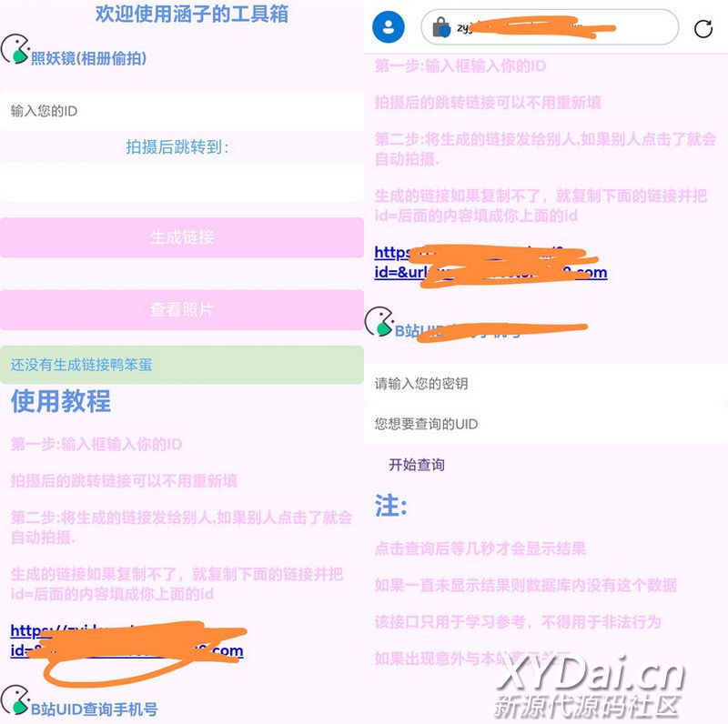Click the pac-man icon beside 照妖镜 heading
This screenshot has height=724, width=728.
click(x=15, y=49)
